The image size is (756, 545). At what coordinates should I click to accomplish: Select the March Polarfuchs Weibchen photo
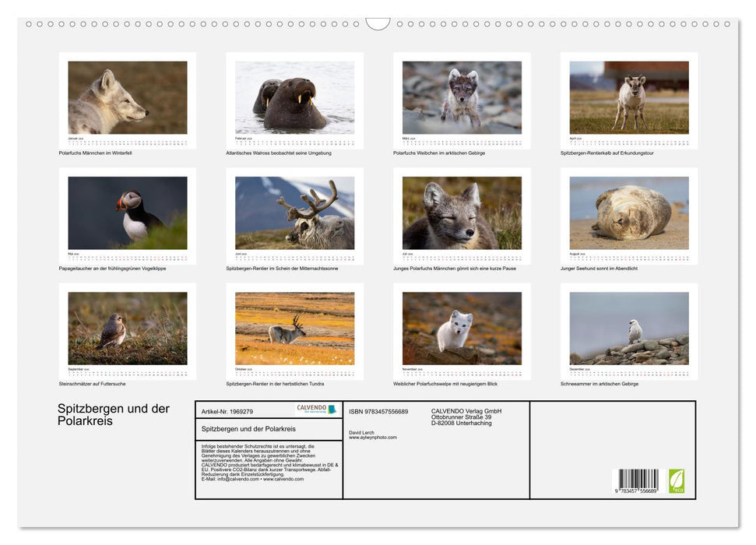pos(462,98)
